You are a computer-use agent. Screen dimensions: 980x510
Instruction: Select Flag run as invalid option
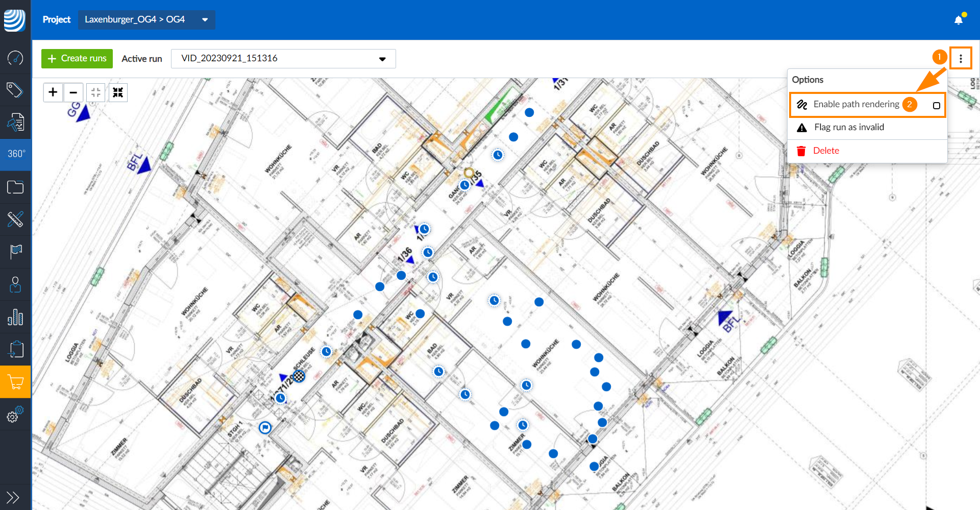[x=849, y=127]
